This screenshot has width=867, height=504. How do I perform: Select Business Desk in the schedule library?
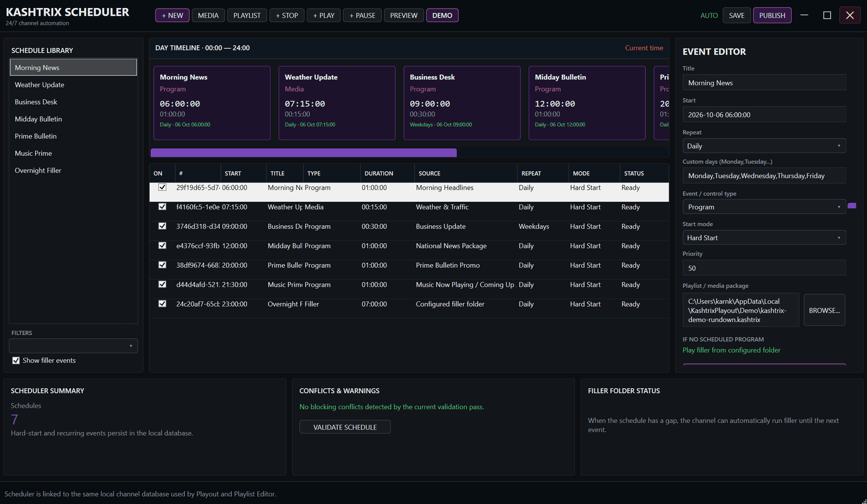[x=73, y=102]
